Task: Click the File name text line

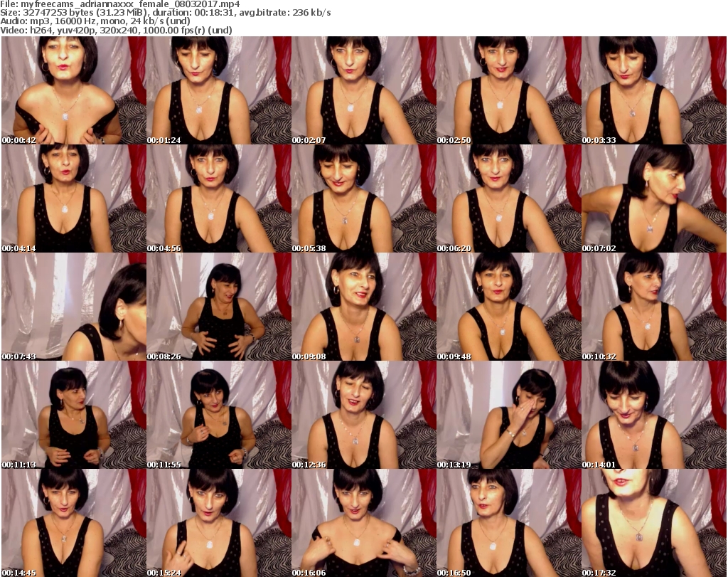Action: (119, 4)
